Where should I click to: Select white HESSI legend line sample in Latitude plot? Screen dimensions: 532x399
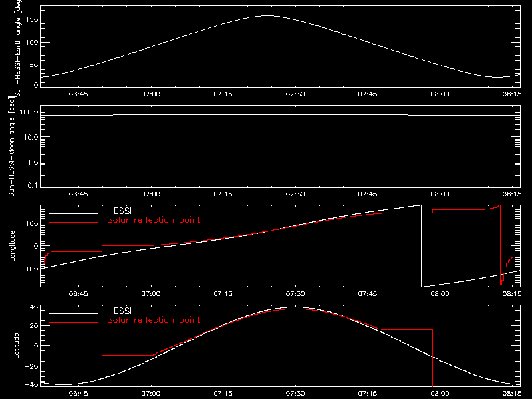(x=74, y=313)
